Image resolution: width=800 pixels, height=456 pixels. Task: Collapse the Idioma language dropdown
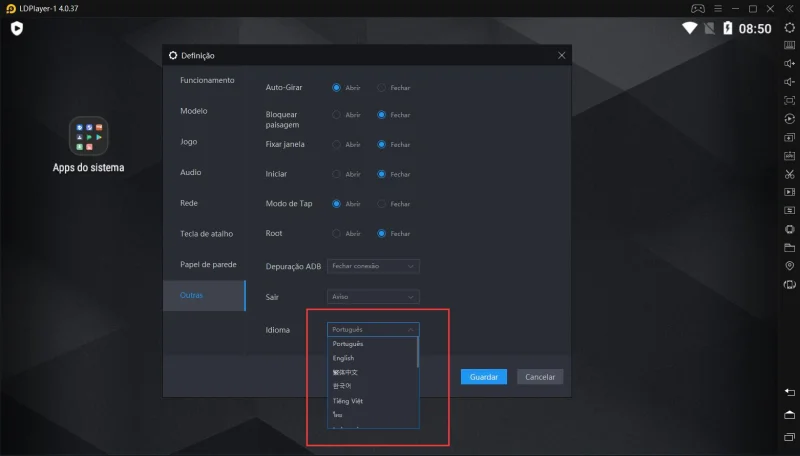tap(373, 330)
